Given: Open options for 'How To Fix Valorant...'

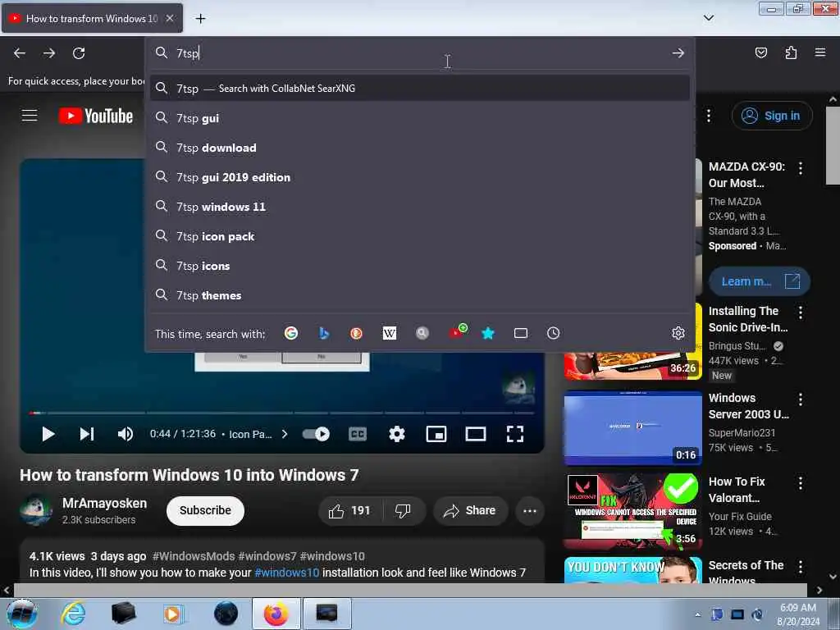Looking at the screenshot, I should tap(801, 482).
